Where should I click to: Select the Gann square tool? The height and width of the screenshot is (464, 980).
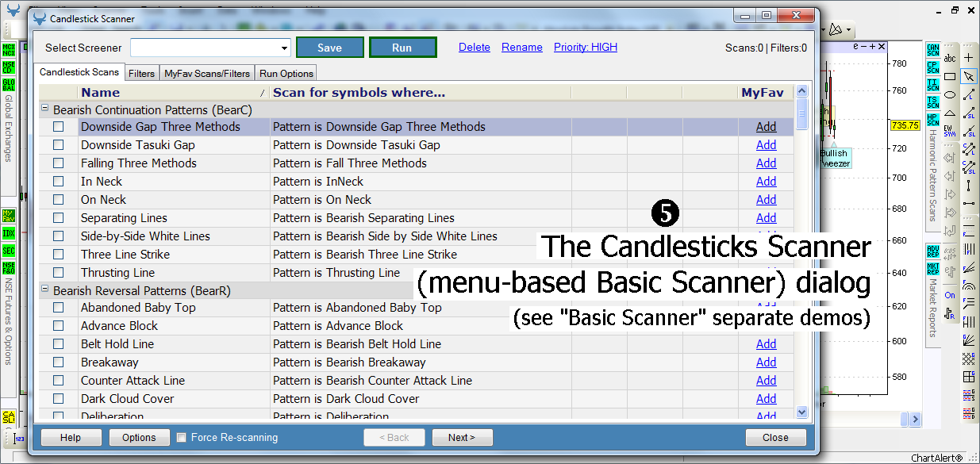(x=969, y=377)
